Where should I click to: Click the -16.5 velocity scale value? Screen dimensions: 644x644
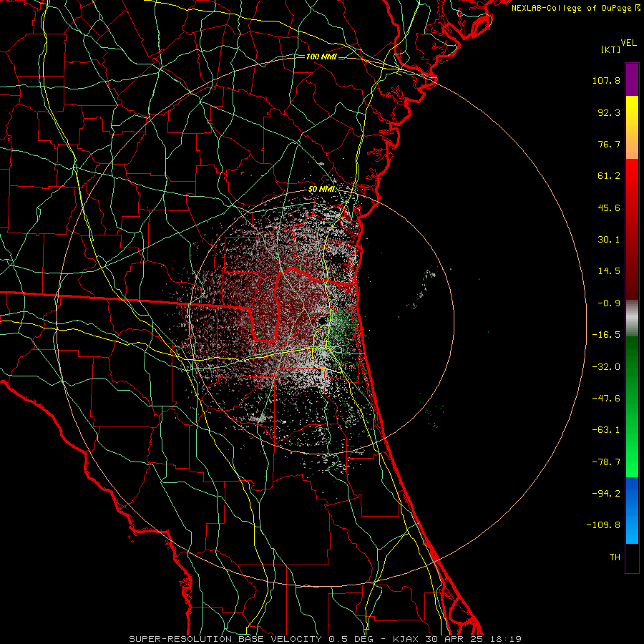pos(606,335)
